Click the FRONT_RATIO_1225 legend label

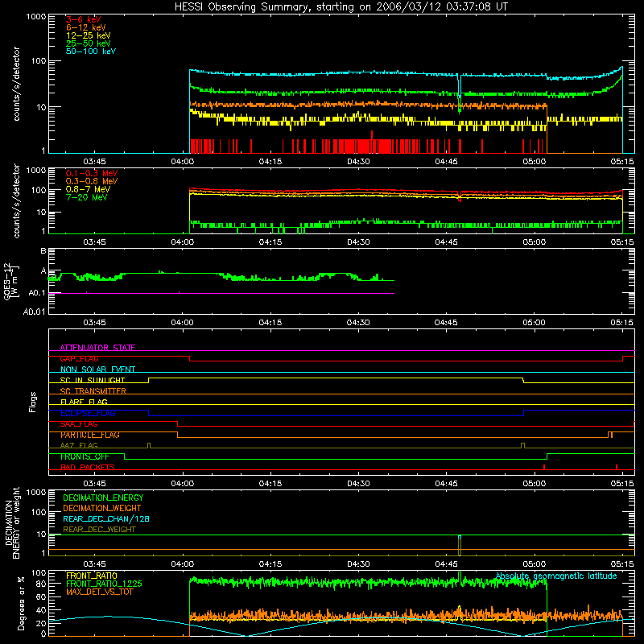[104, 584]
